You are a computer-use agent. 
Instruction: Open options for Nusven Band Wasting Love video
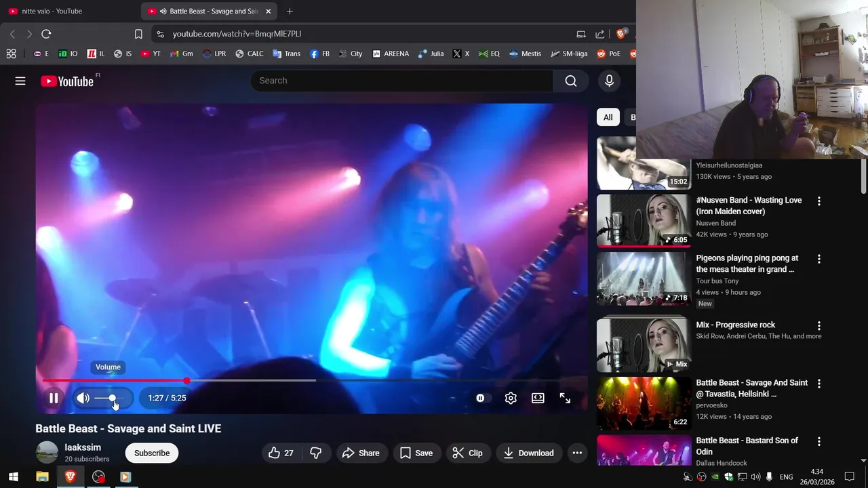[x=819, y=201]
